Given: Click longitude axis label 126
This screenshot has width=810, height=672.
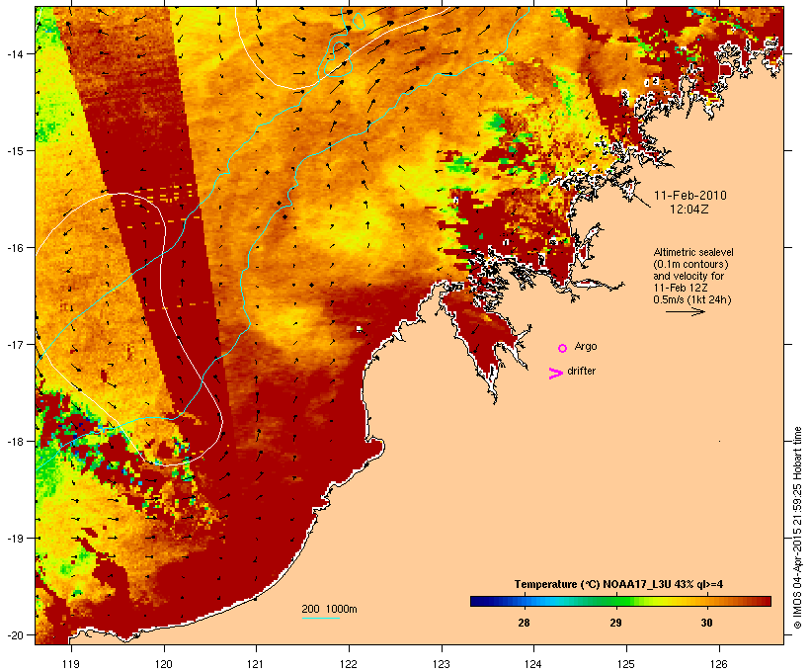Looking at the screenshot, I should 719,664.
